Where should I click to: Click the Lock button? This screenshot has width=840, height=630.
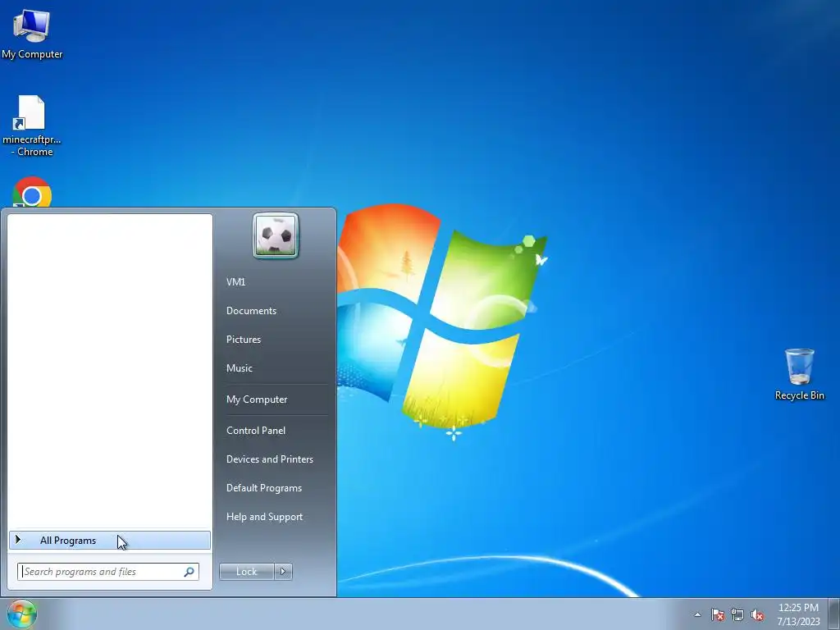point(246,572)
